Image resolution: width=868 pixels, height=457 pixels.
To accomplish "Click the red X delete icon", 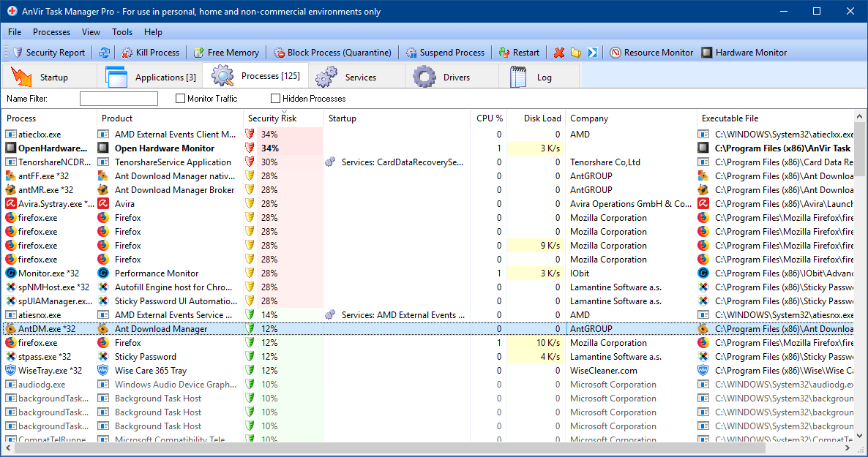I will pyautogui.click(x=559, y=53).
